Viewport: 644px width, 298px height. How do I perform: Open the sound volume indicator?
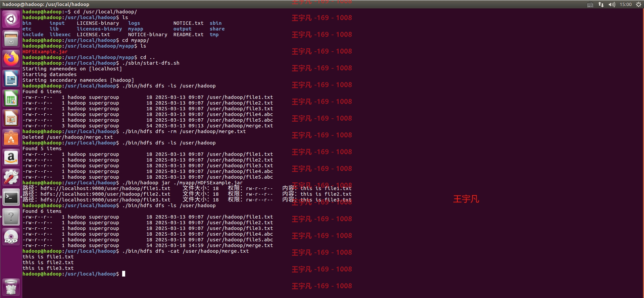612,4
